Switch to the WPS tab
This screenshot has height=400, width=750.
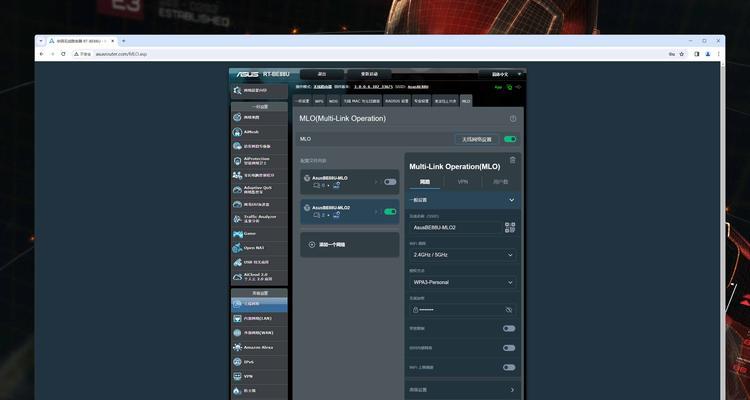click(x=319, y=101)
